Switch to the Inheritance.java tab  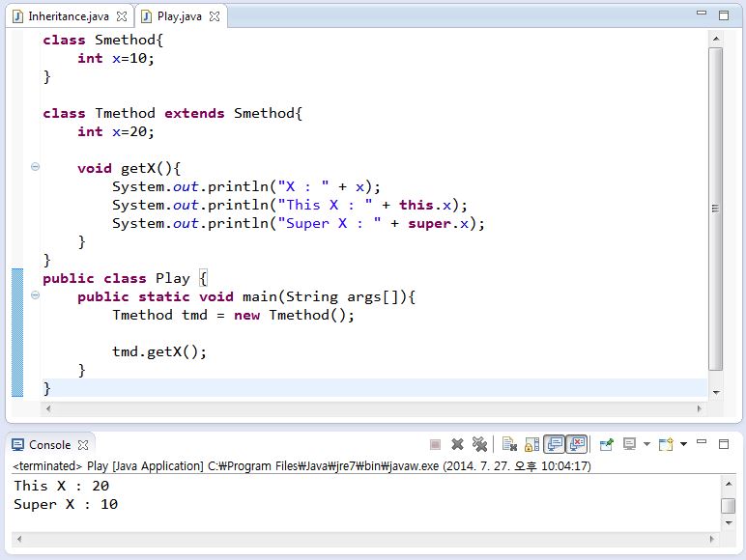coord(69,16)
